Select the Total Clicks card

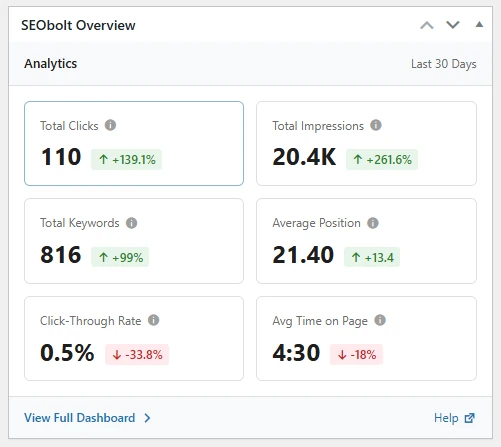[x=134, y=143]
